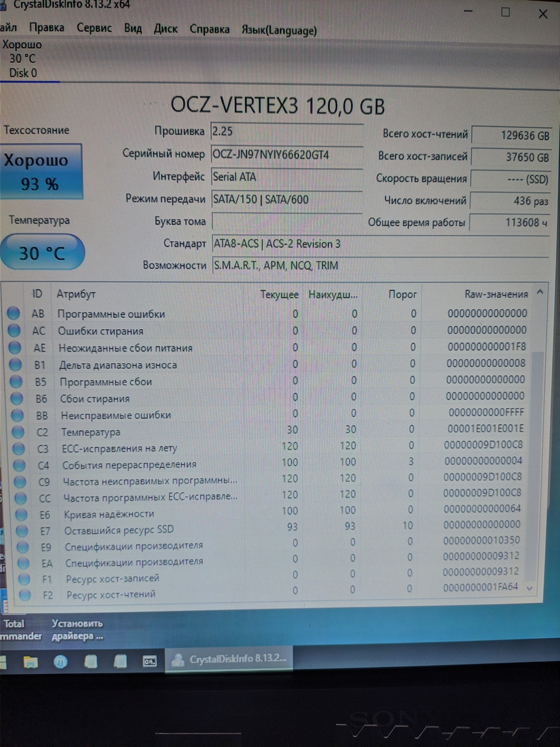The height and width of the screenshot is (747, 560).
Task: Click Всего хост-записей value 37650 GB
Action: pyautogui.click(x=511, y=157)
